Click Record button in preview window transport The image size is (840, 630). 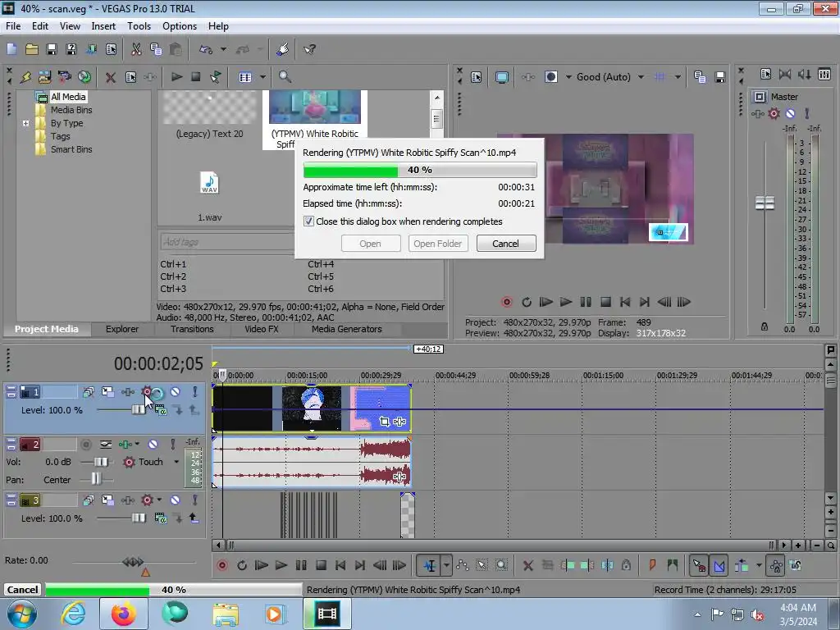pyautogui.click(x=507, y=302)
